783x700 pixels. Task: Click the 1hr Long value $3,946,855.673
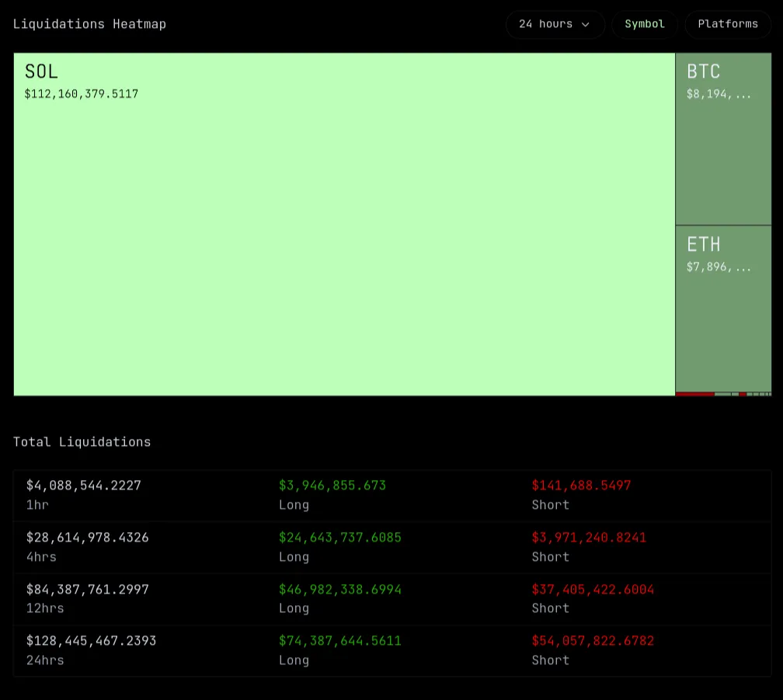(x=332, y=486)
